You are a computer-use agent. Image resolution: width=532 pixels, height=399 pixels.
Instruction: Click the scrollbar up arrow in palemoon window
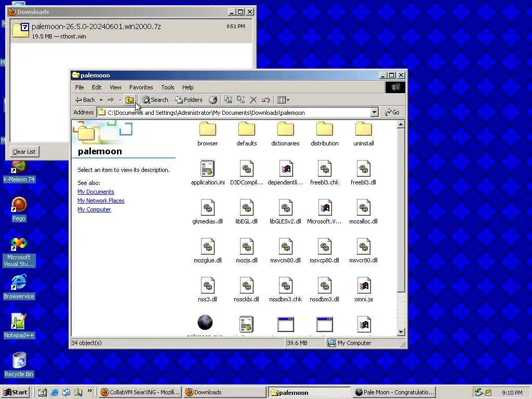click(401, 125)
